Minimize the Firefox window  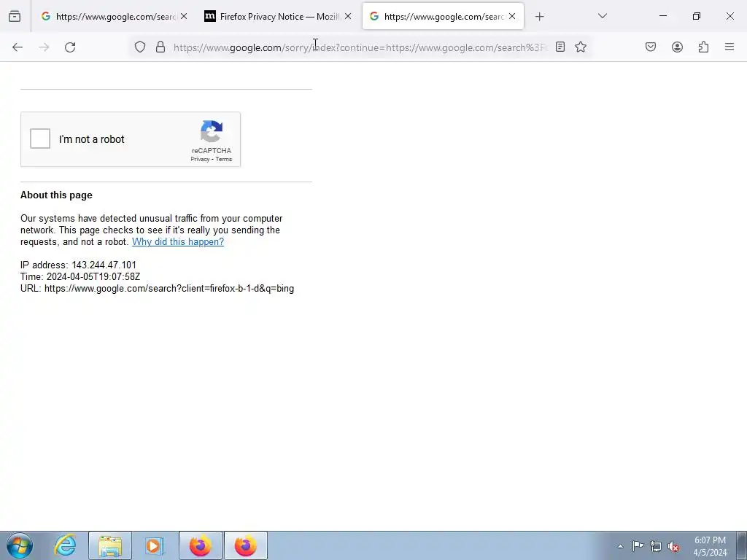coord(662,16)
